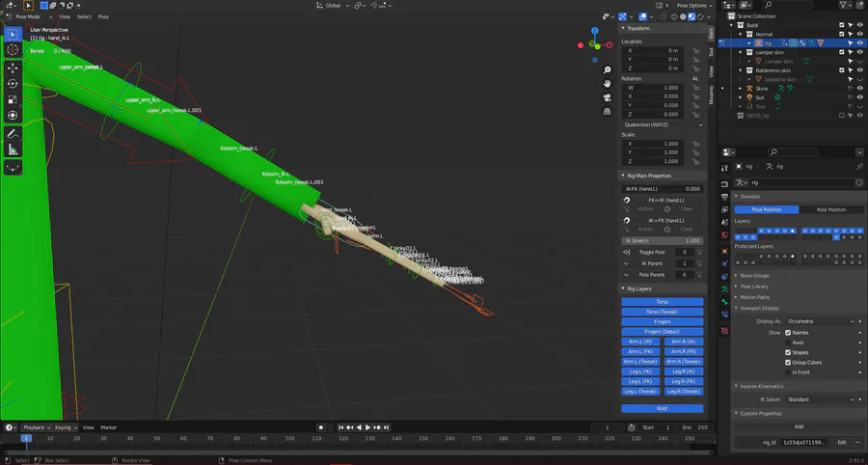Open the Bone properties tab icon
This screenshot has height=465, width=868.
pos(724,302)
